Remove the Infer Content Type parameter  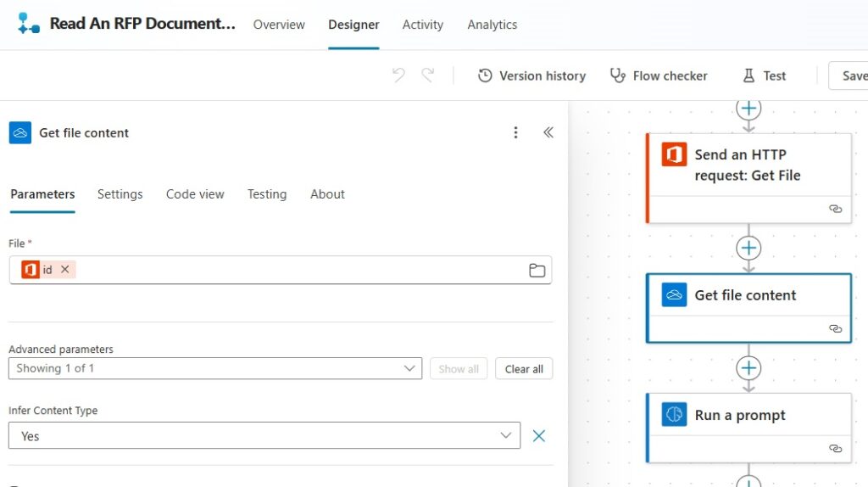tap(538, 436)
